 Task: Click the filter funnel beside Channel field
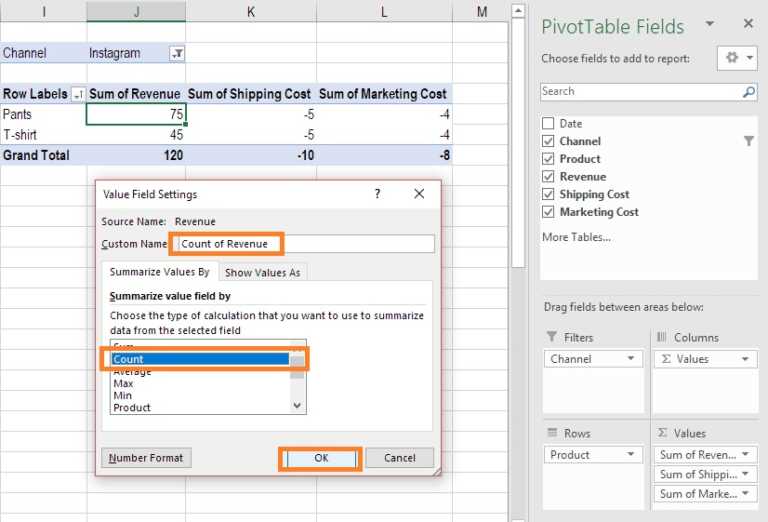tap(748, 141)
